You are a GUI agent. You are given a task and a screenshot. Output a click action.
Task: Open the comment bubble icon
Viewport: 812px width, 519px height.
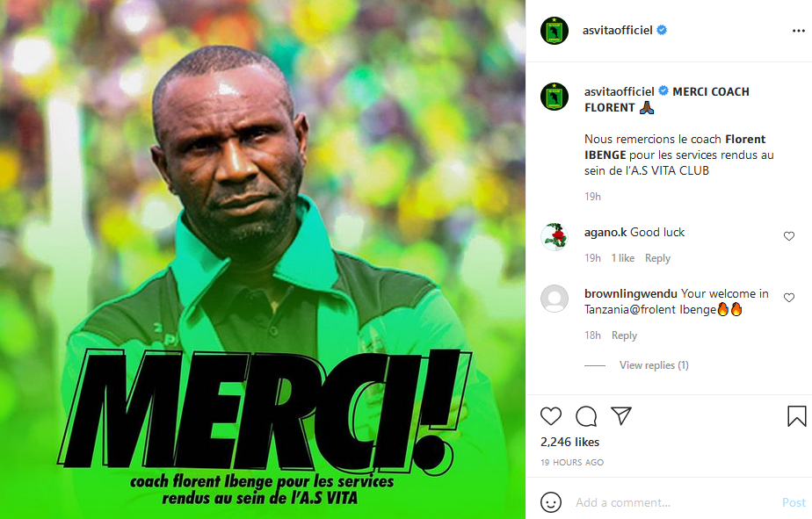pyautogui.click(x=586, y=416)
